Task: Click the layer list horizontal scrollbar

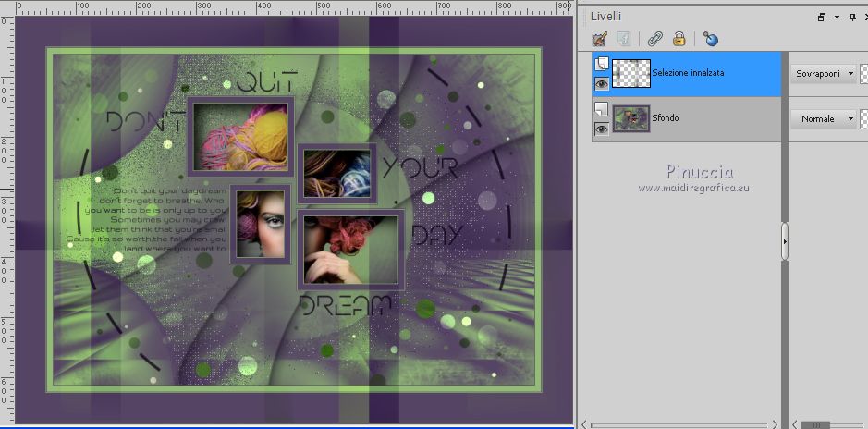Action: click(x=681, y=424)
